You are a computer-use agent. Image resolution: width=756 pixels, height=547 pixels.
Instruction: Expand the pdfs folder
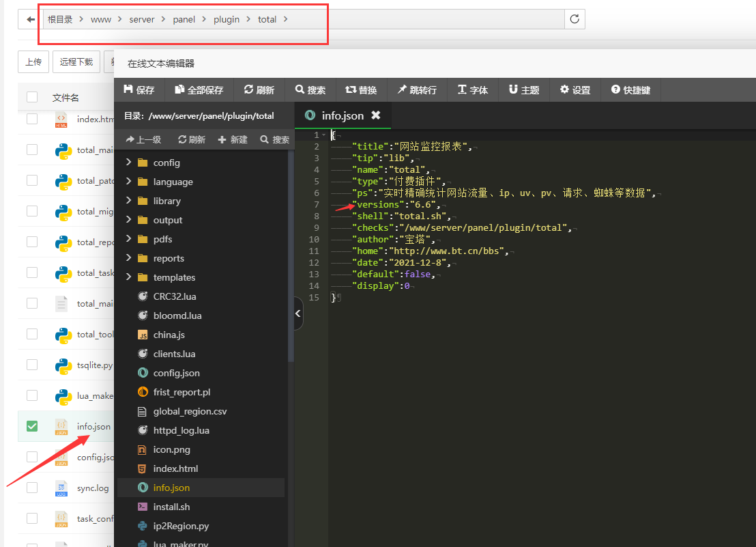tap(128, 239)
